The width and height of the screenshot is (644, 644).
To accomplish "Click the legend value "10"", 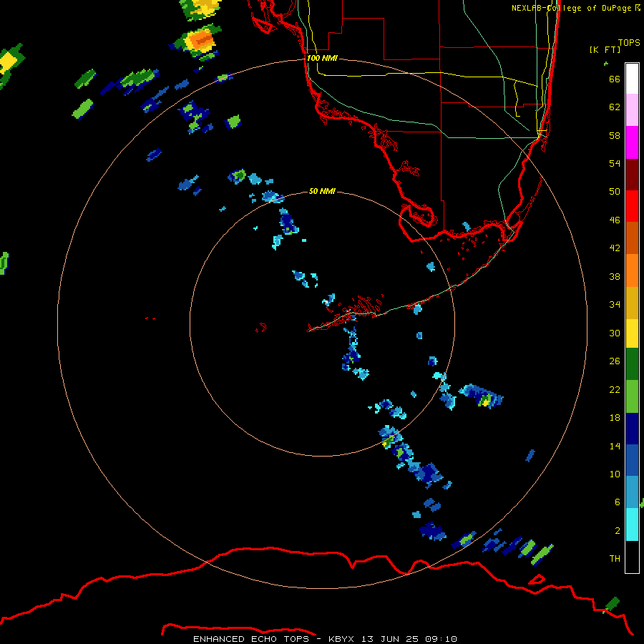I will point(615,474).
